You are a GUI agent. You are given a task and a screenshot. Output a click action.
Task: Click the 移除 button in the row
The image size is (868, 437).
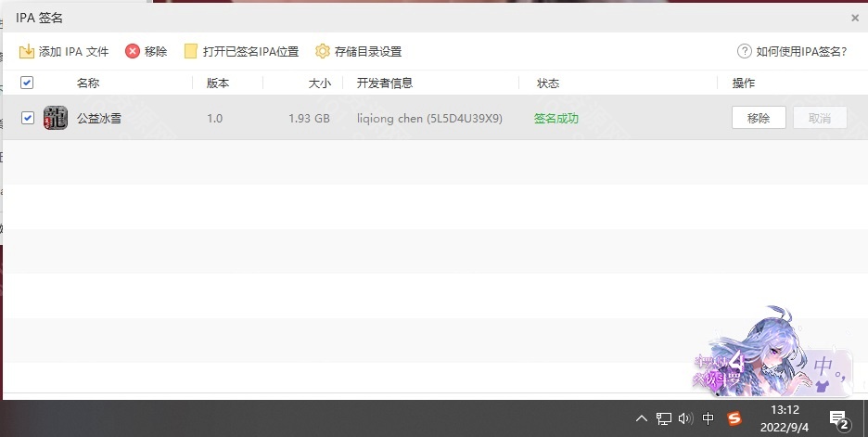coord(759,118)
